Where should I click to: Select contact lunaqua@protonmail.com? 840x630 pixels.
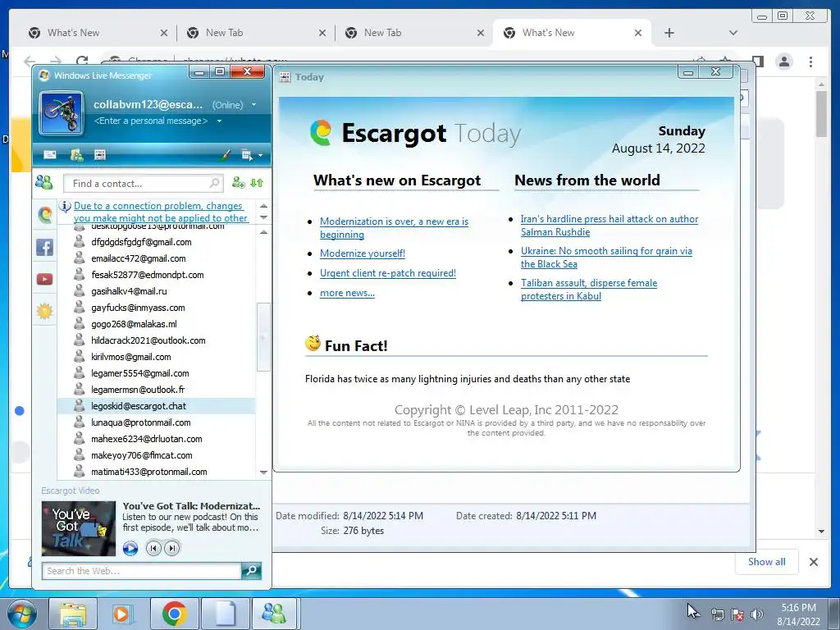[156, 422]
